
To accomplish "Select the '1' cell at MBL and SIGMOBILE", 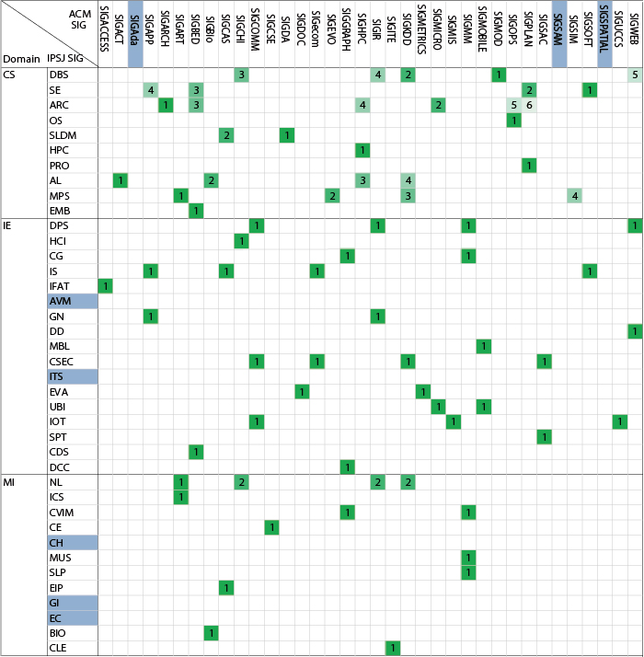I will [x=484, y=347].
